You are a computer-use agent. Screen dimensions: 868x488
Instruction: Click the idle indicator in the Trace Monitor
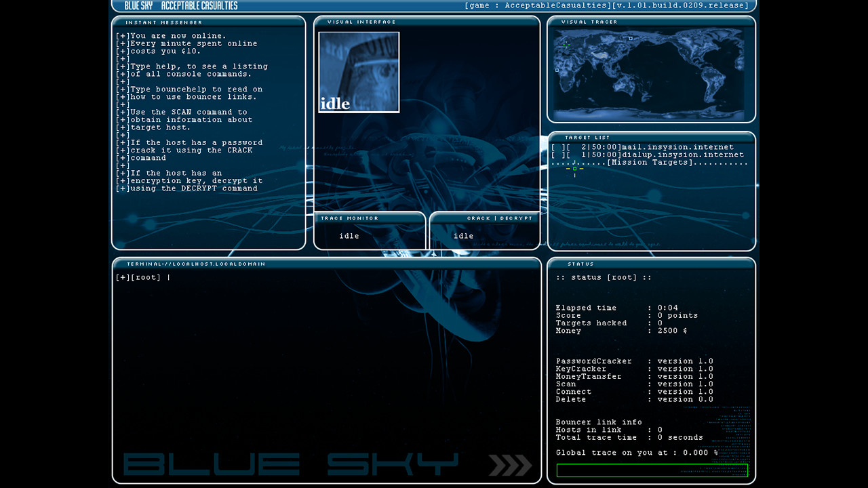pos(349,236)
